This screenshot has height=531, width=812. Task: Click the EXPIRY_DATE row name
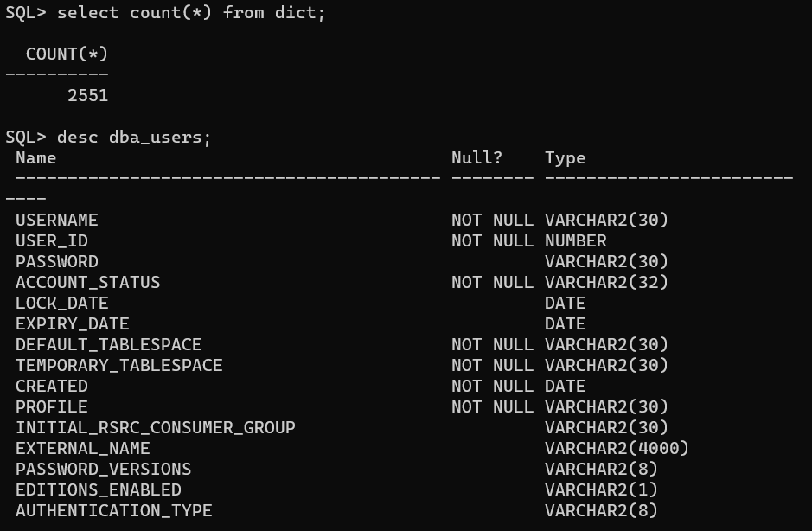pyautogui.click(x=72, y=323)
